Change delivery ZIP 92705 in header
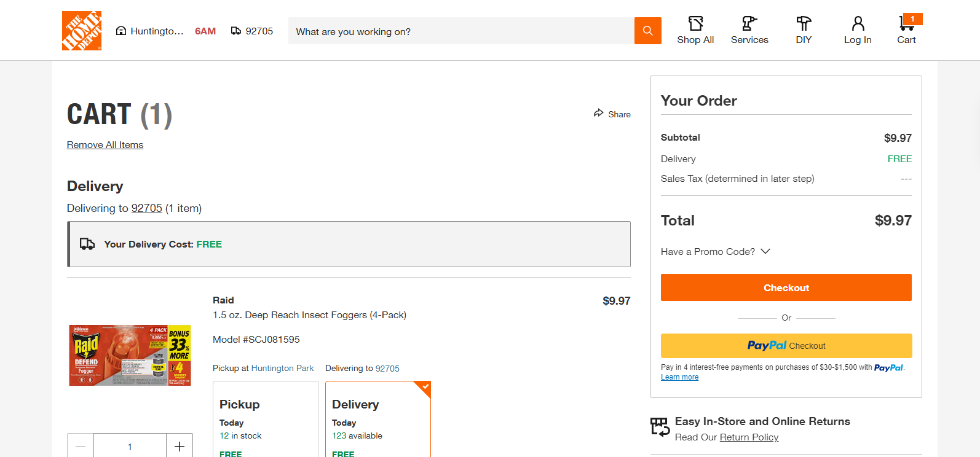 point(252,31)
